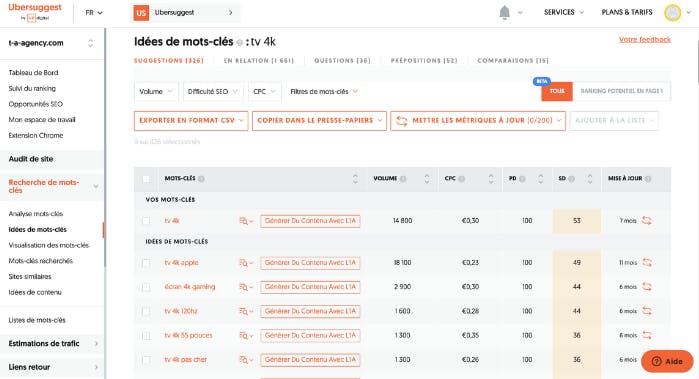Generate AI content for tv 4k apple
Image resolution: width=699 pixels, height=379 pixels.
[310, 263]
